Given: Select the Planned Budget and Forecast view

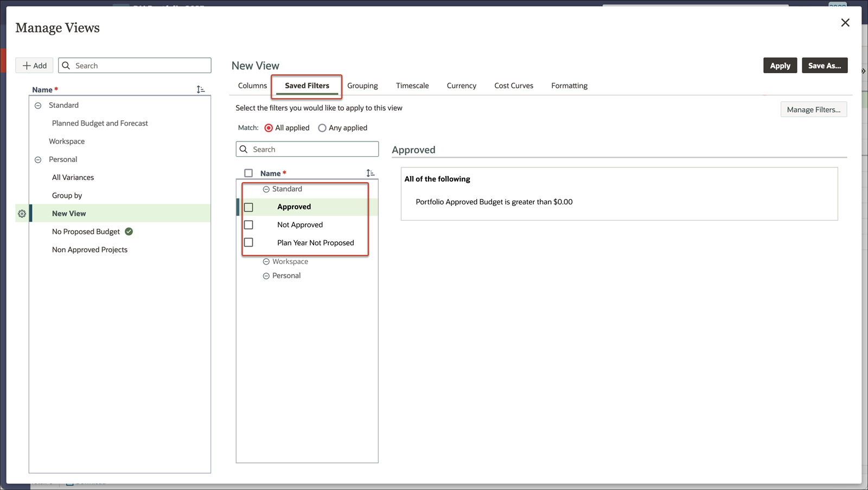Looking at the screenshot, I should point(100,124).
